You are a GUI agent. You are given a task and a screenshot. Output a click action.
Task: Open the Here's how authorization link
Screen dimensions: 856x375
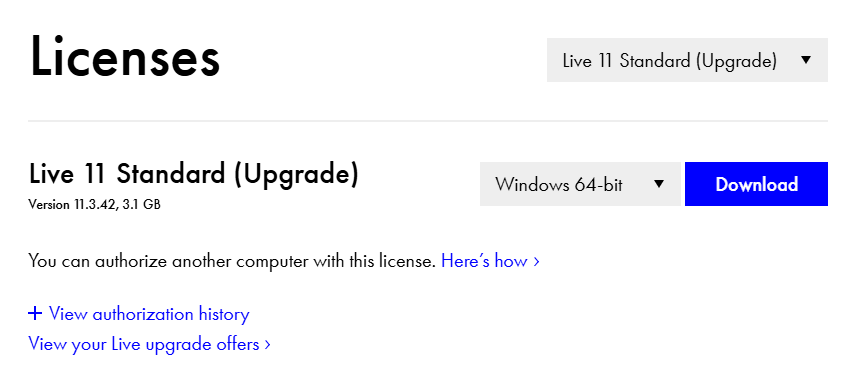pos(490,261)
